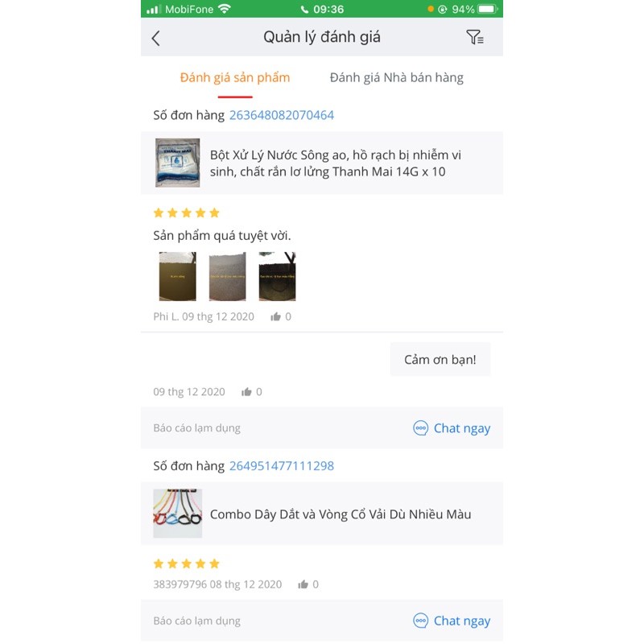Open the Combo Dây Dắt product thumbnail

pyautogui.click(x=177, y=514)
